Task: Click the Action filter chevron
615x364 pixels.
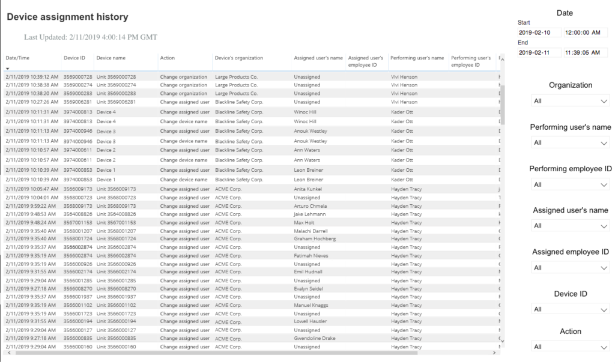Action: click(x=605, y=347)
